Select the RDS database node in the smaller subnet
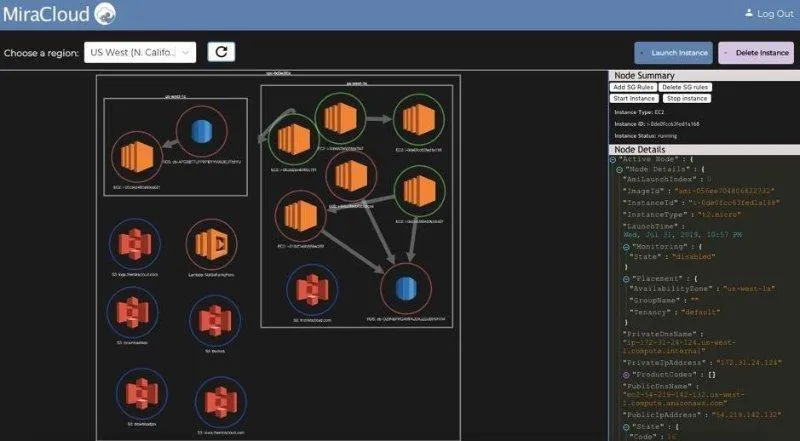 (x=203, y=134)
